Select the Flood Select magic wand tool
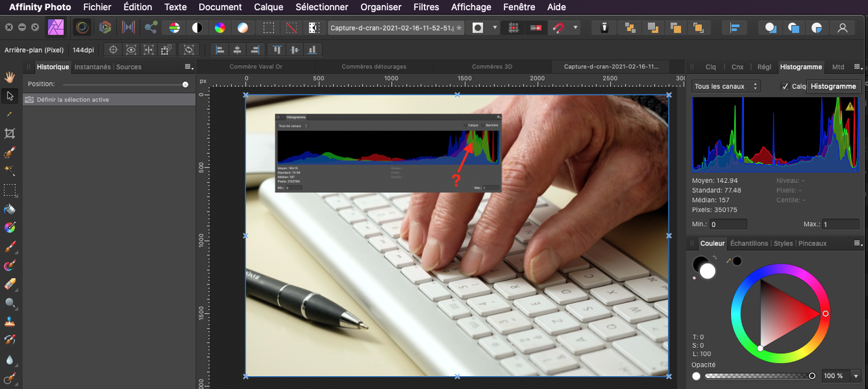868x389 pixels. click(9, 171)
